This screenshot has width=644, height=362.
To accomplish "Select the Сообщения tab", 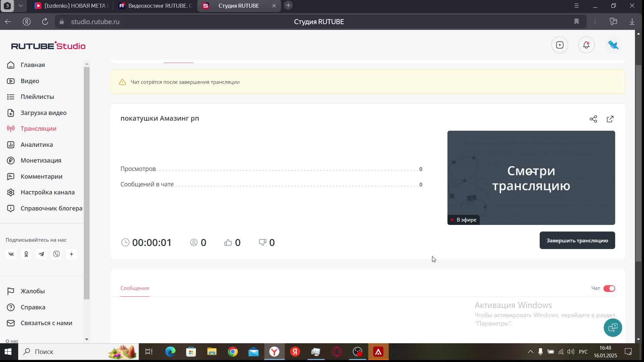I will (x=135, y=288).
